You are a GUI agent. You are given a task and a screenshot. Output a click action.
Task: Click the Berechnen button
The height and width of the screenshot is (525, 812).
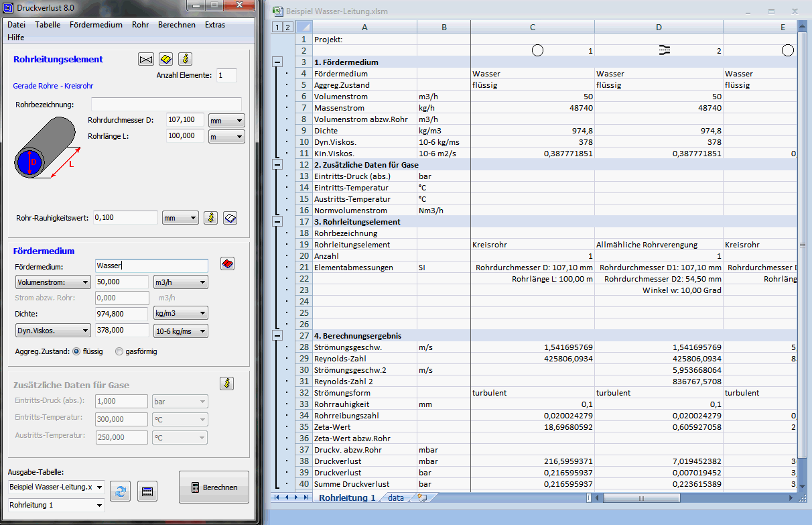[x=214, y=487]
